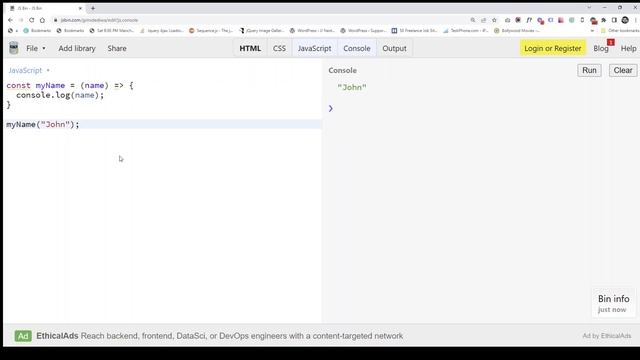The width and height of the screenshot is (640, 360).
Task: Click the Ad by EthicalAds link
Action: point(607,336)
